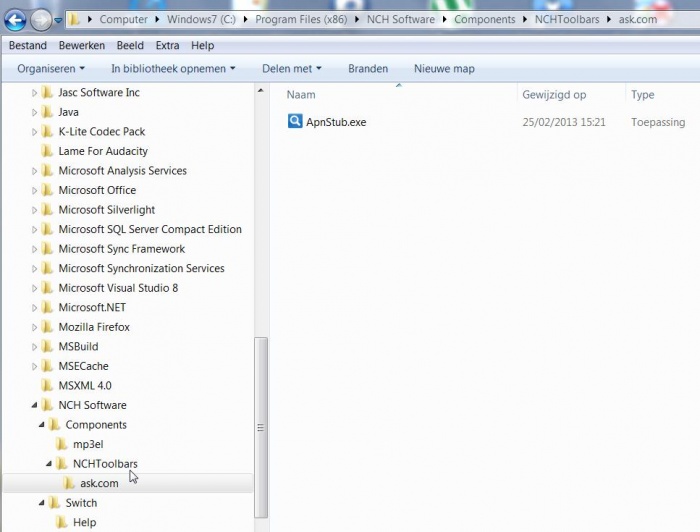Click the ApnStub.exe date 25/02/2013 15:21
Viewport: 700px width, 532px height.
pos(564,122)
